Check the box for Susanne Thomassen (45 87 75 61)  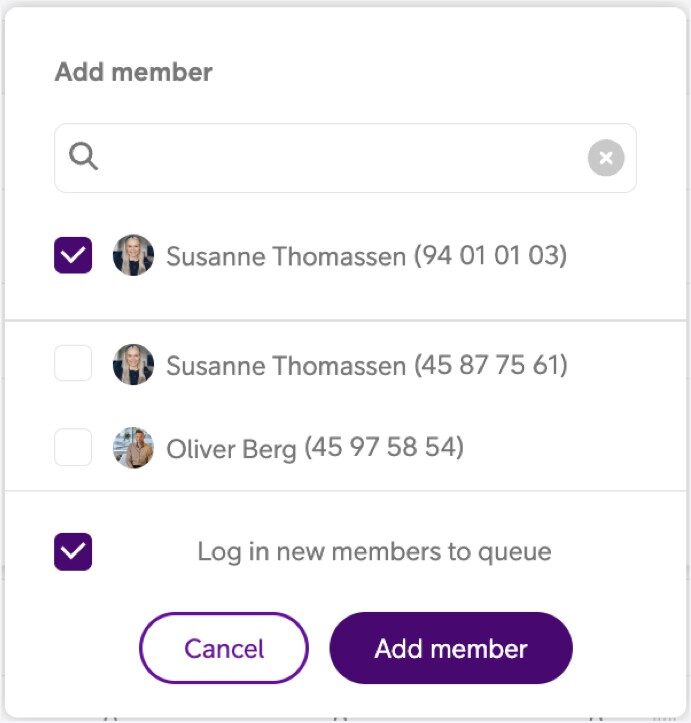pos(73,364)
